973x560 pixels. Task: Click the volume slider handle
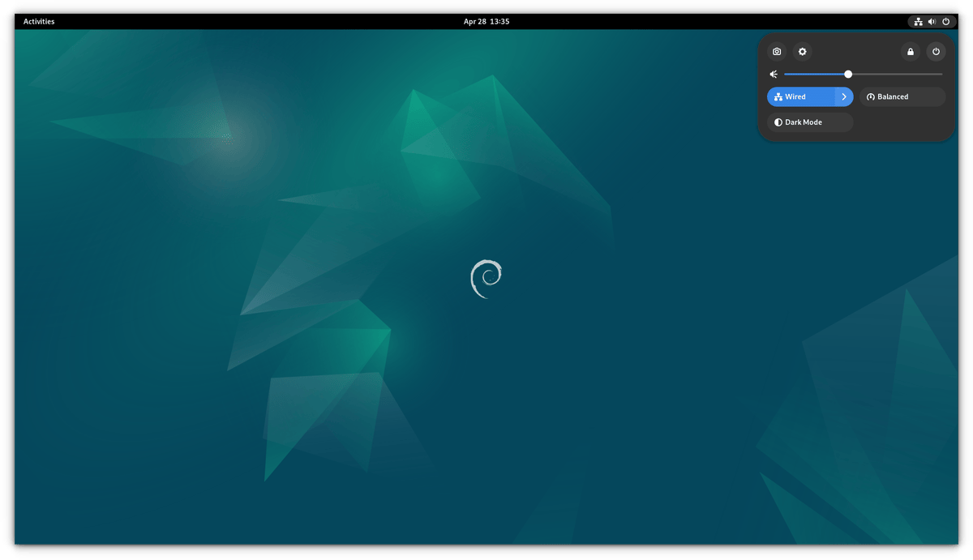tap(848, 75)
